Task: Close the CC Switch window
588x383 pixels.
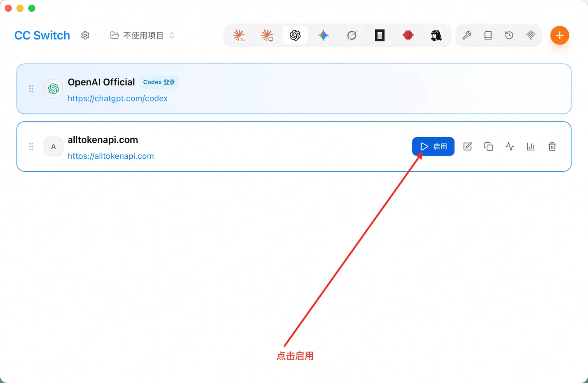Action: coord(9,8)
